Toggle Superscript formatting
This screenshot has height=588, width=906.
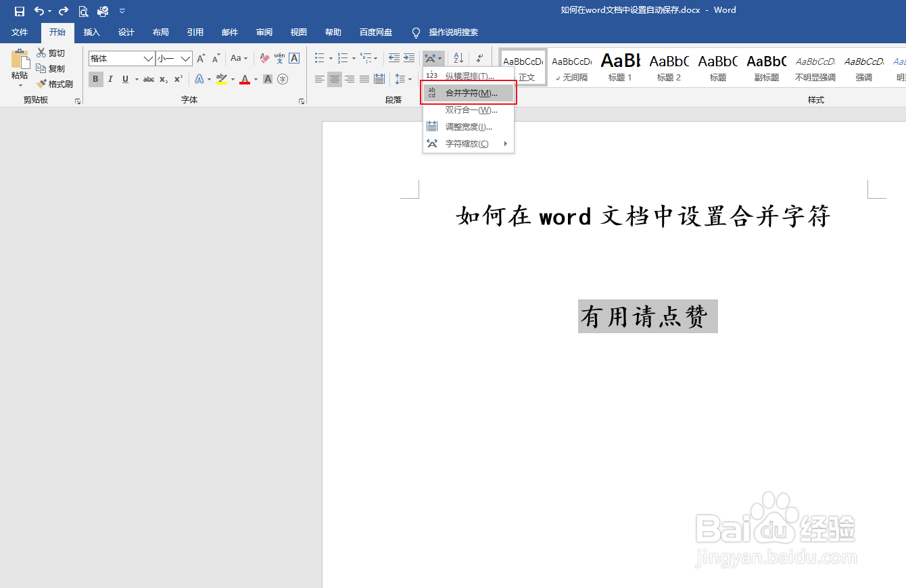[178, 80]
